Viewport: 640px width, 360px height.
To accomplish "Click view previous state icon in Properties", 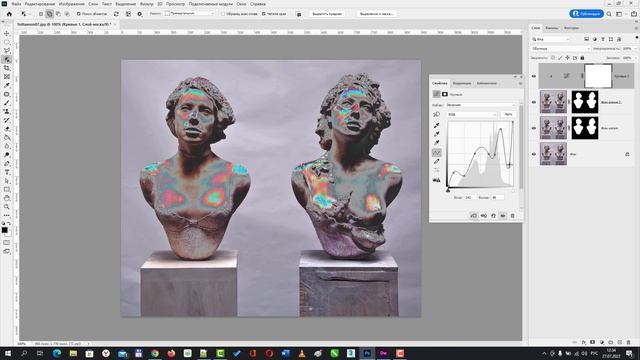I will click(484, 216).
